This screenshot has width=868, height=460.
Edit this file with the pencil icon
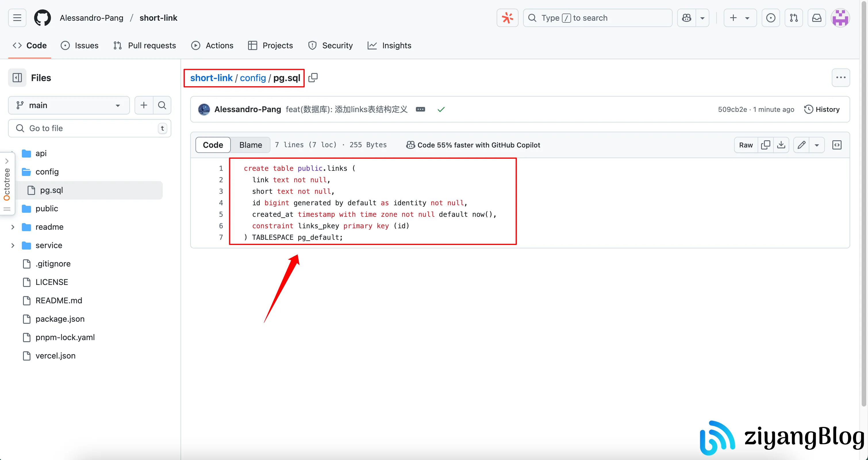pyautogui.click(x=802, y=145)
